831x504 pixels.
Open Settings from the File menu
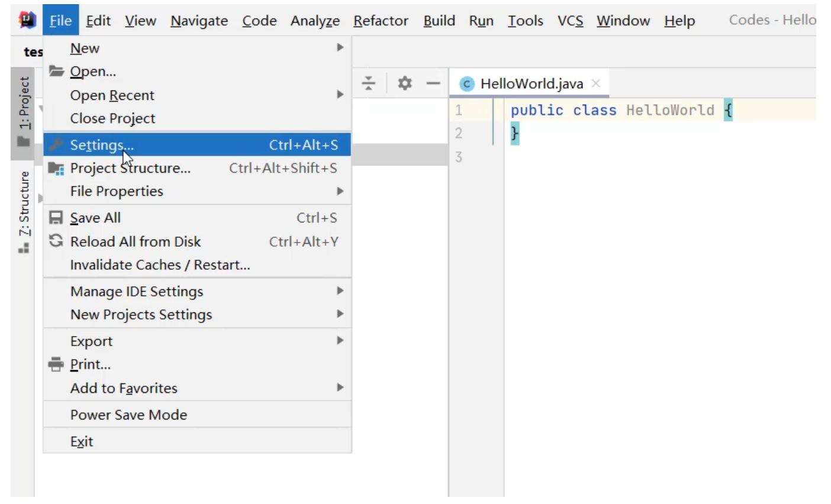[x=102, y=145]
